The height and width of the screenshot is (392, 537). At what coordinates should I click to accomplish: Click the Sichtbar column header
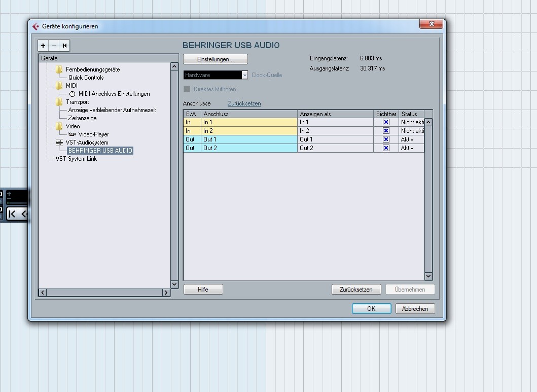[386, 114]
